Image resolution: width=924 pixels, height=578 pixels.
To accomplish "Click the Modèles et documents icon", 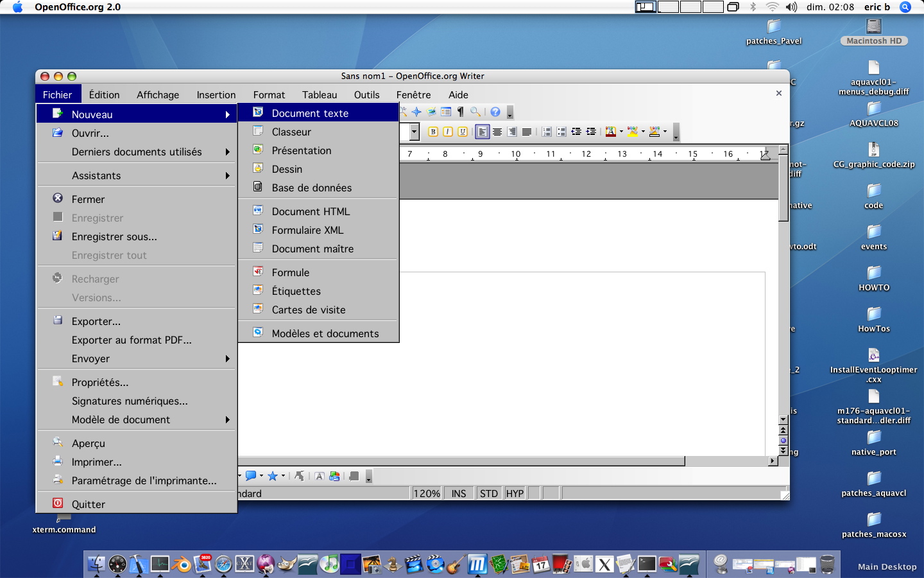I will click(258, 333).
